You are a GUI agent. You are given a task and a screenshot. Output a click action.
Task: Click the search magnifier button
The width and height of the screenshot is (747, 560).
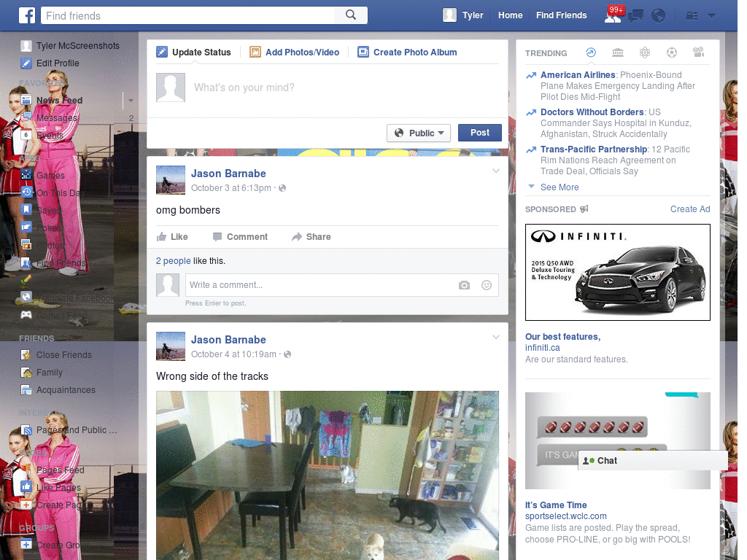(351, 15)
